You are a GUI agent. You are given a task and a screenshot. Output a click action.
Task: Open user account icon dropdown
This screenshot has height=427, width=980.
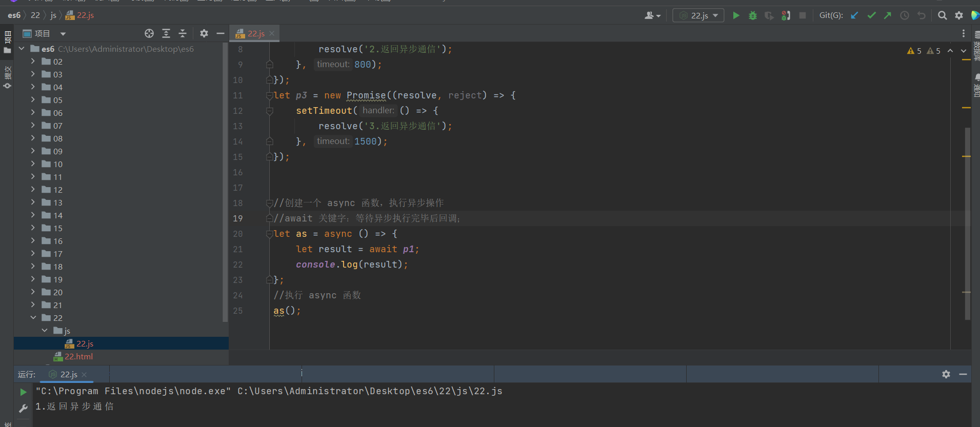pyautogui.click(x=652, y=15)
